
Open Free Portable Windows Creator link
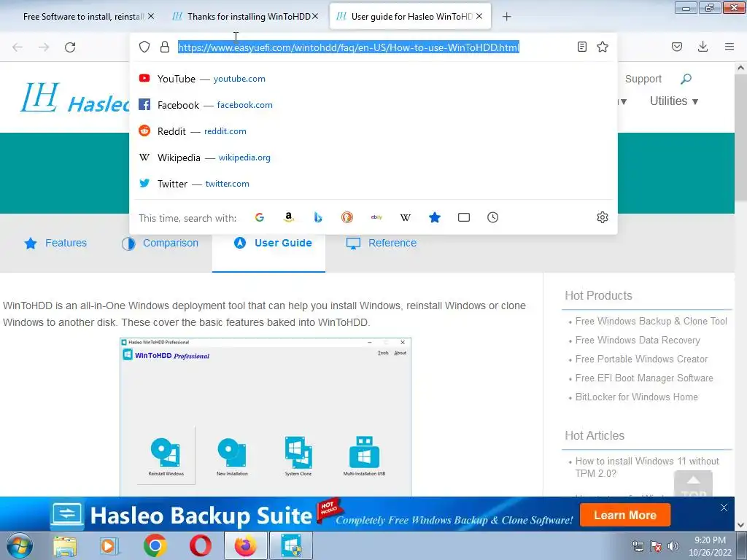tap(641, 359)
